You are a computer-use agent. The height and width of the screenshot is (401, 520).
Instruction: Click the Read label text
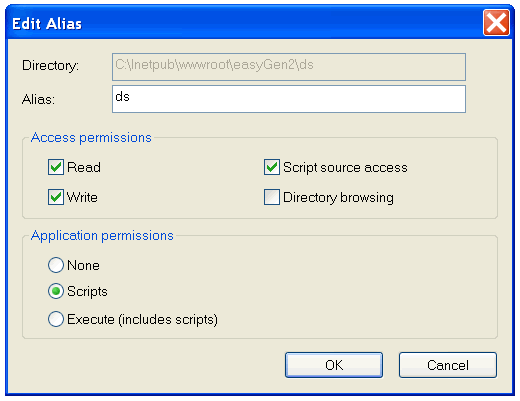click(84, 167)
